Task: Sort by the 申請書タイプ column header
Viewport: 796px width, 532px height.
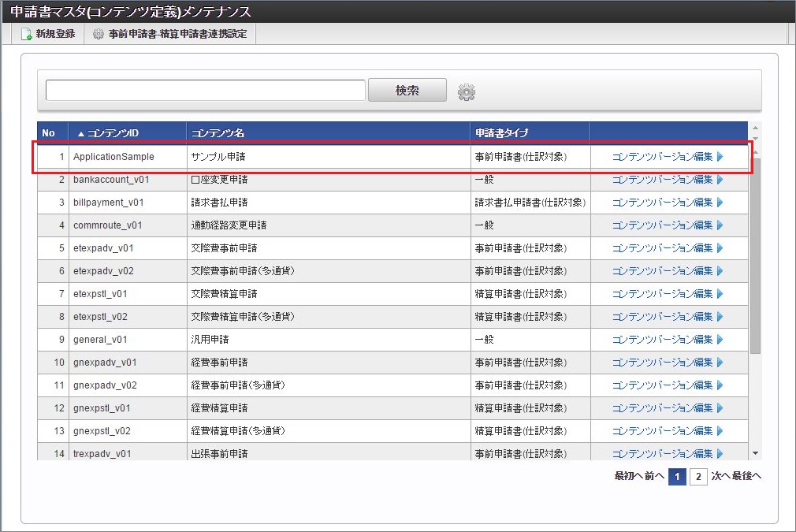Action: pos(501,132)
